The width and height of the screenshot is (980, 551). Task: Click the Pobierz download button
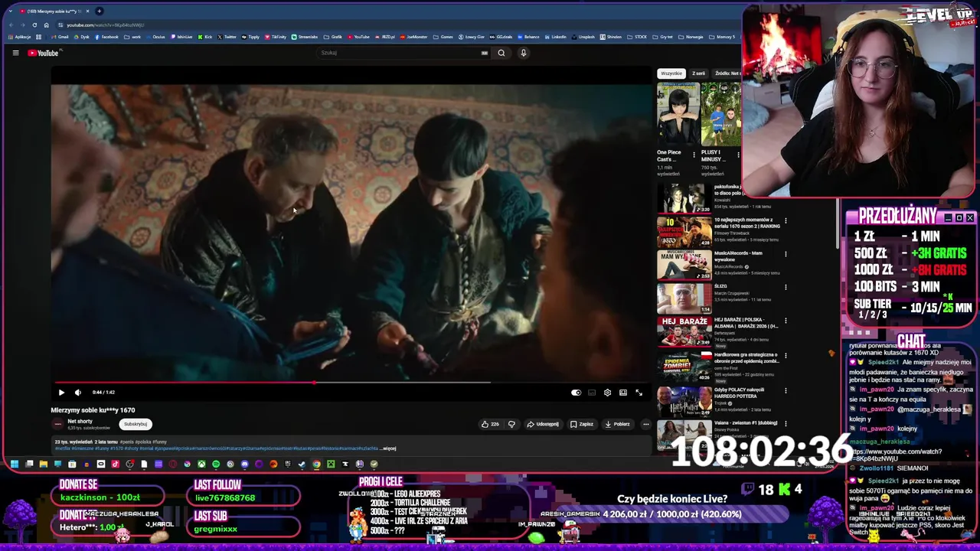(617, 424)
